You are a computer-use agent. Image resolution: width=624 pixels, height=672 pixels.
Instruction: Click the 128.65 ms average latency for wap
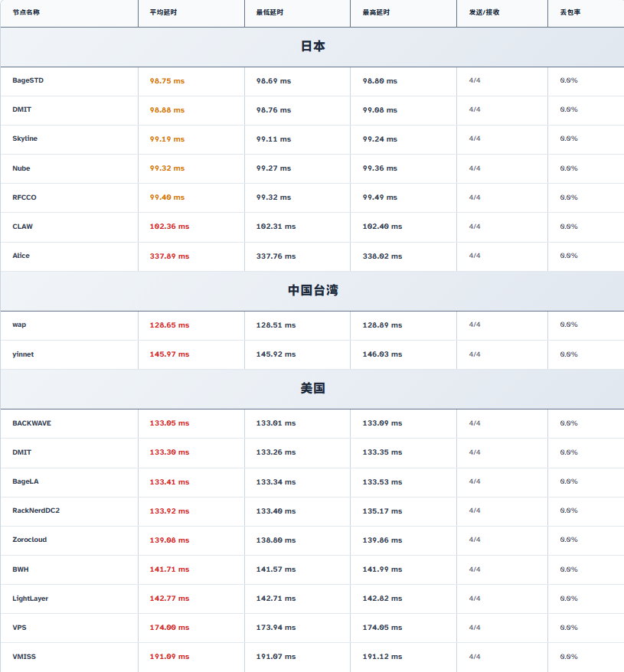[169, 325]
